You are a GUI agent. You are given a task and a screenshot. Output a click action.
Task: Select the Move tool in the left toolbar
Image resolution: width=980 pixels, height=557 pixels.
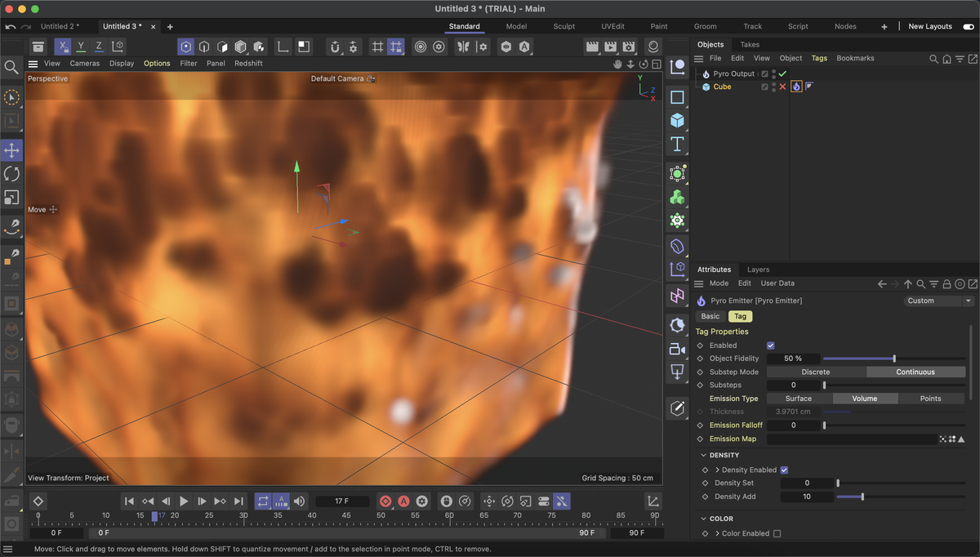(11, 150)
